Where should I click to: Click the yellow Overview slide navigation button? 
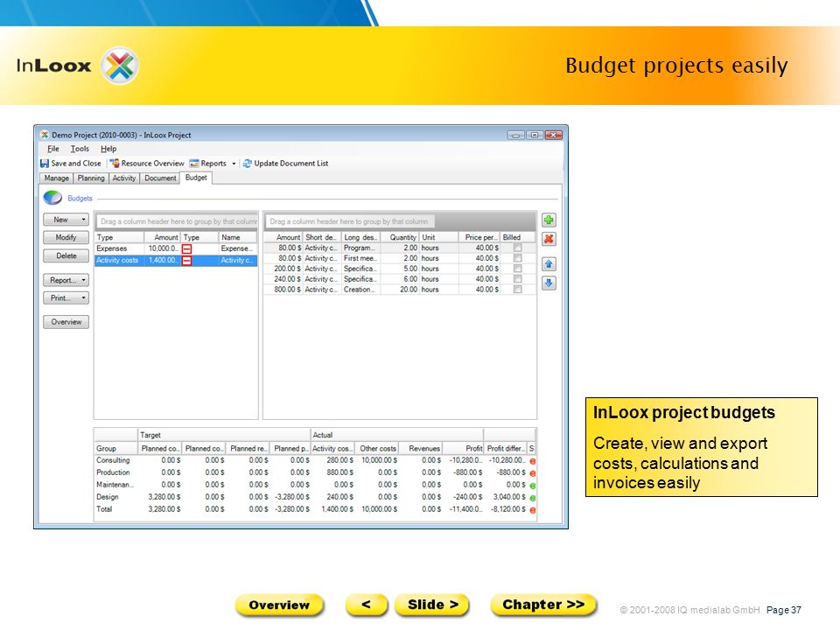279,605
